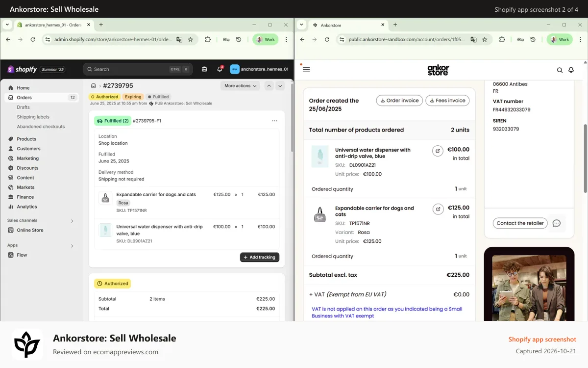This screenshot has width=588, height=368.
Task: Go to previous order with up chevron
Action: coord(269,86)
